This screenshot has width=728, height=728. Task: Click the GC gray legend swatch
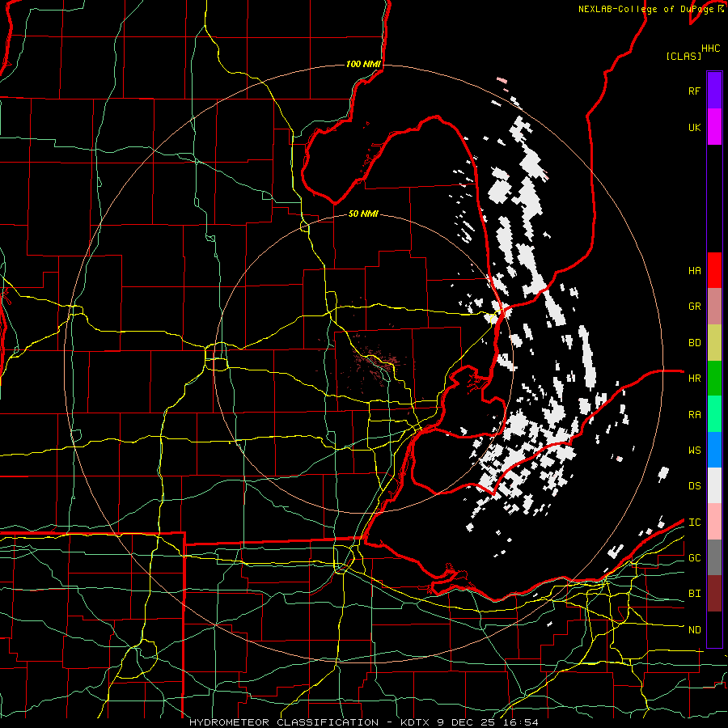pyautogui.click(x=714, y=557)
